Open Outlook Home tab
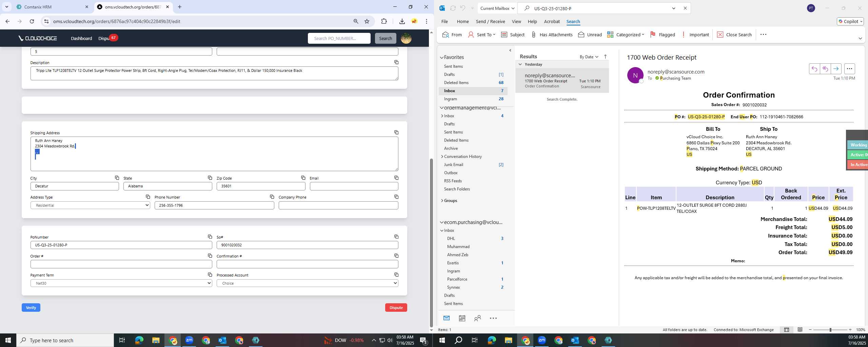868x347 pixels. click(462, 21)
